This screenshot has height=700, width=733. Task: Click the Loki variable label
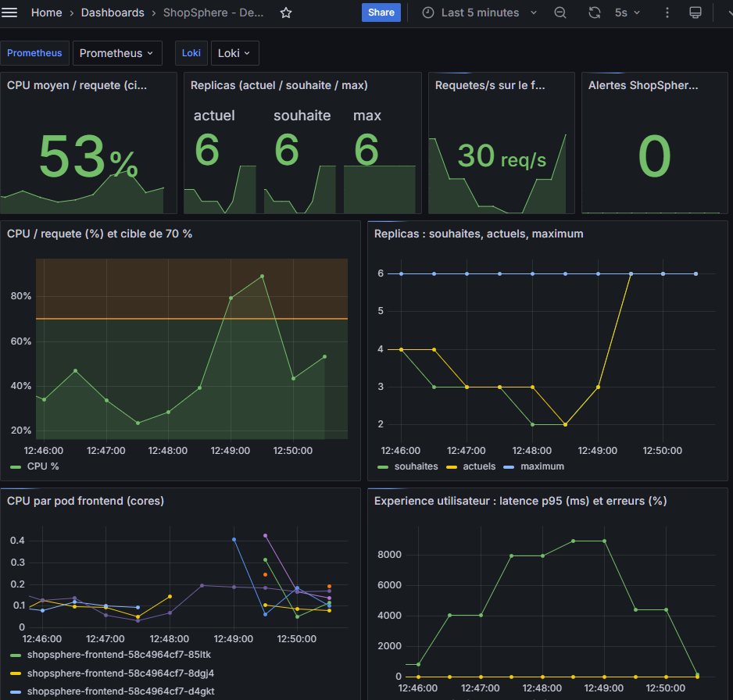tap(191, 53)
